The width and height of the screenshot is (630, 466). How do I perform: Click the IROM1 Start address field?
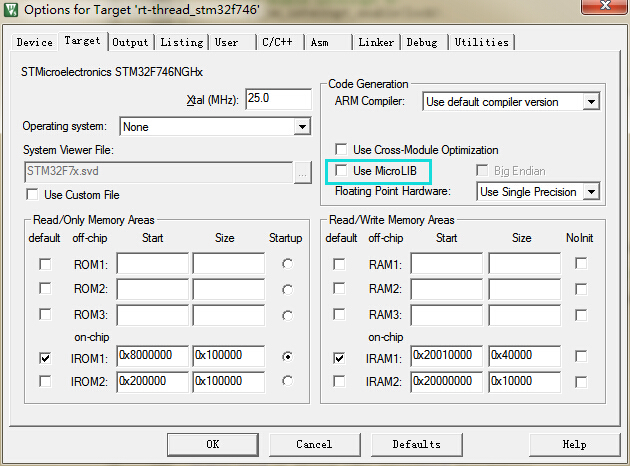[x=152, y=357]
